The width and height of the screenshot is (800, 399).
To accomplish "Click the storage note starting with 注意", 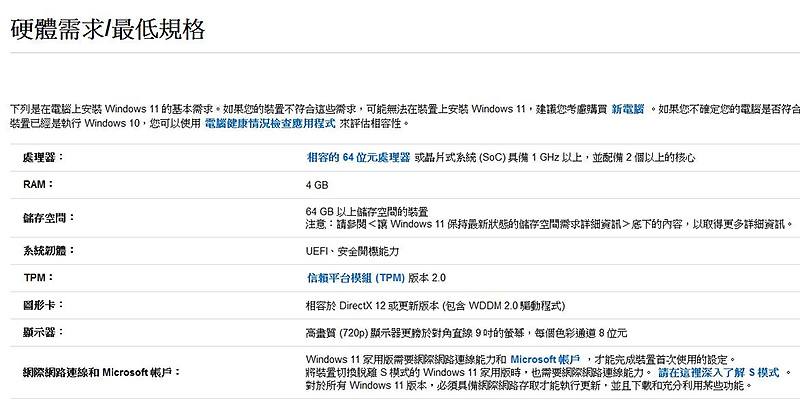I will click(550, 224).
